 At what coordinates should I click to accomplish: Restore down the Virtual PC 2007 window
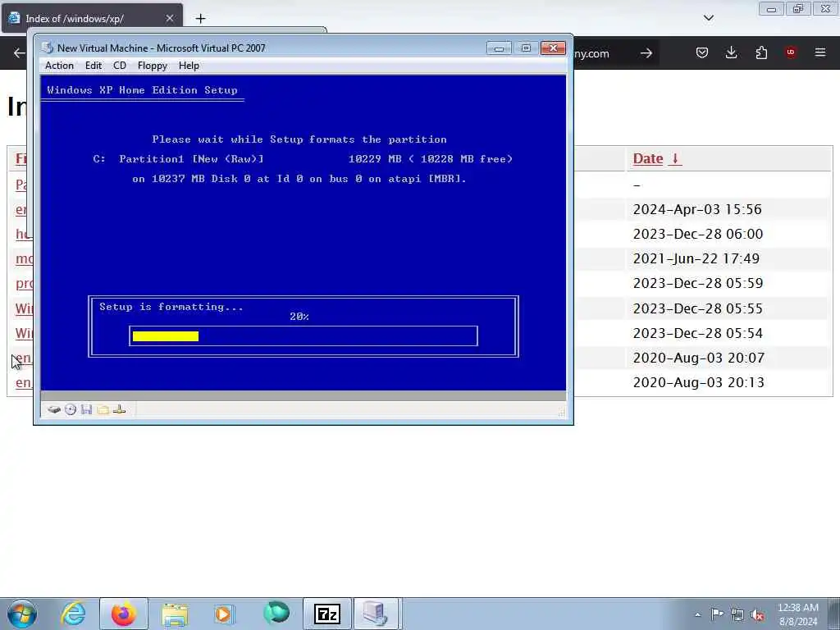point(526,48)
